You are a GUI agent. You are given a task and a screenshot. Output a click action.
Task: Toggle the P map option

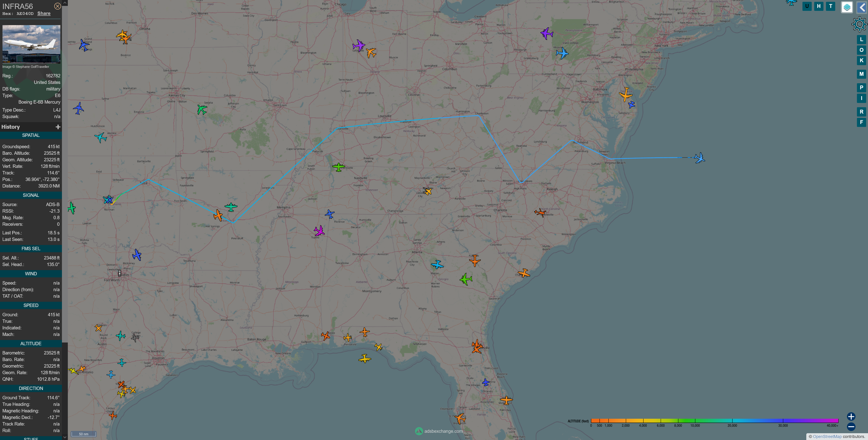click(x=861, y=88)
